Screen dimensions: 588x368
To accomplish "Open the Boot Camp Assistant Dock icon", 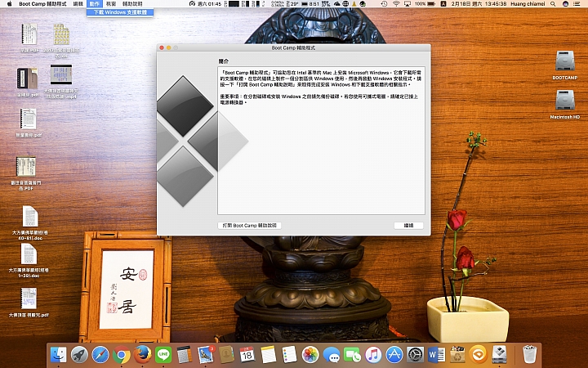I will click(x=500, y=354).
